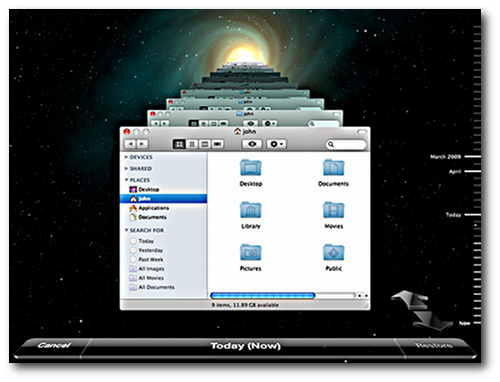This screenshot has width=500, height=382.
Task: Click the Finder search field
Action: tap(346, 144)
